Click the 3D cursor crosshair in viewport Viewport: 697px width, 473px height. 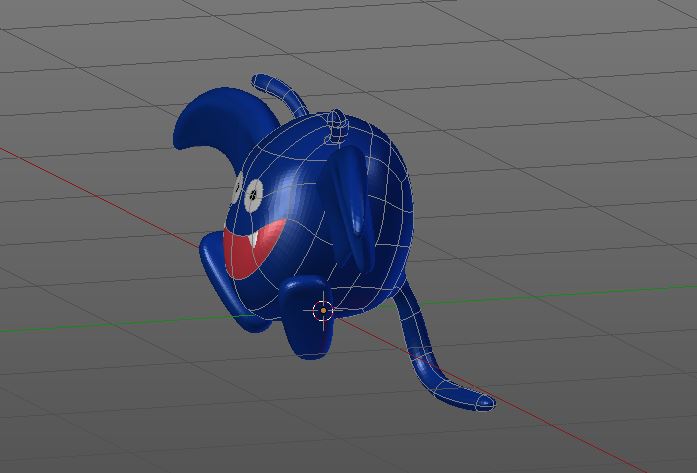[x=323, y=310]
